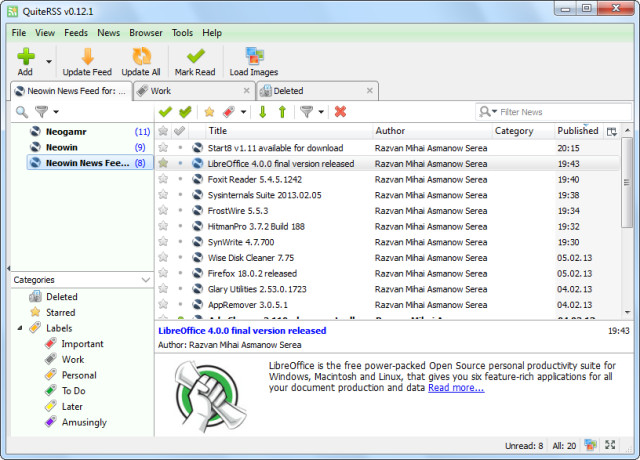Viewport: 640px width, 460px height.
Task: Select the Neogamr feed
Action: point(90,132)
